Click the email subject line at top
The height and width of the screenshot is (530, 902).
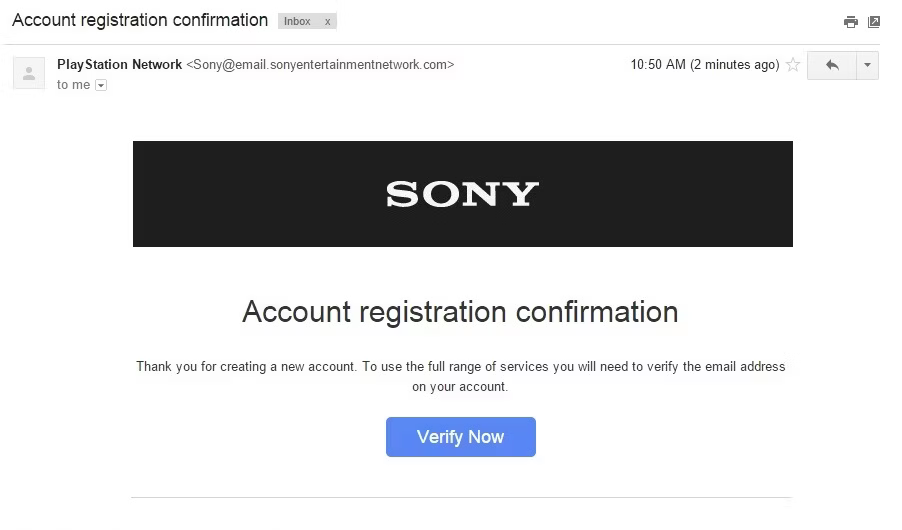click(x=140, y=20)
